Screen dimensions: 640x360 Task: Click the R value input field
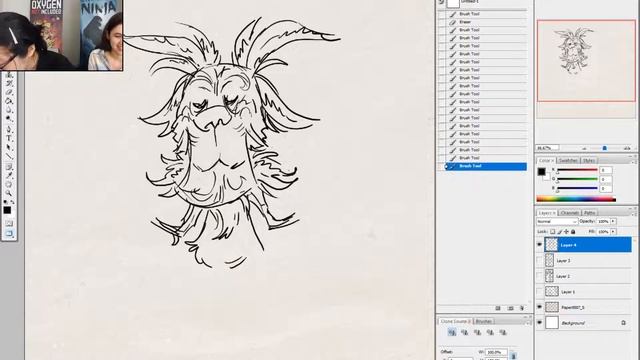tap(606, 170)
